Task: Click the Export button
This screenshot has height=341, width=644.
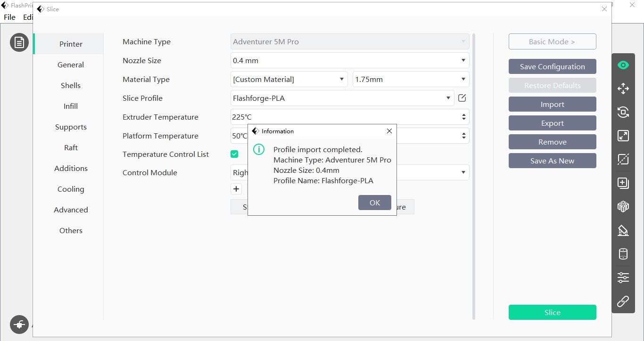Action: 552,123
